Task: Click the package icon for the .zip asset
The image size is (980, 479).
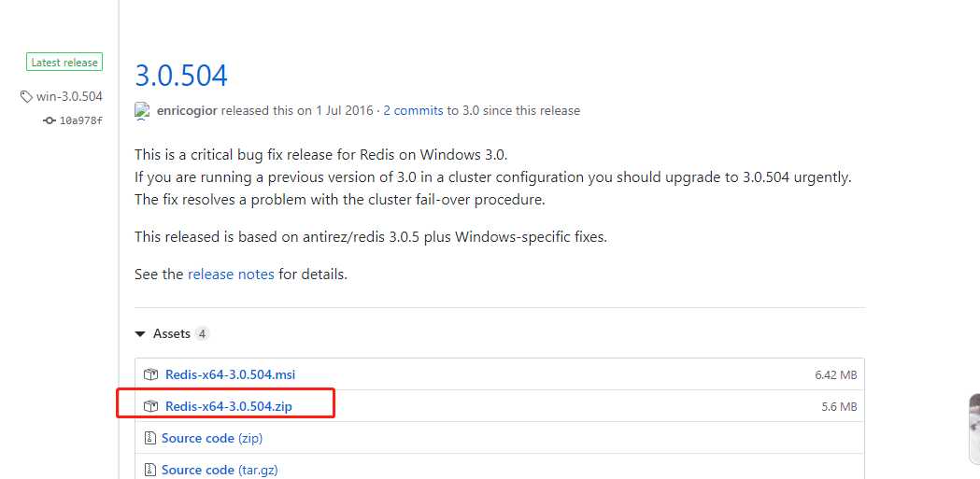Action: pos(151,406)
